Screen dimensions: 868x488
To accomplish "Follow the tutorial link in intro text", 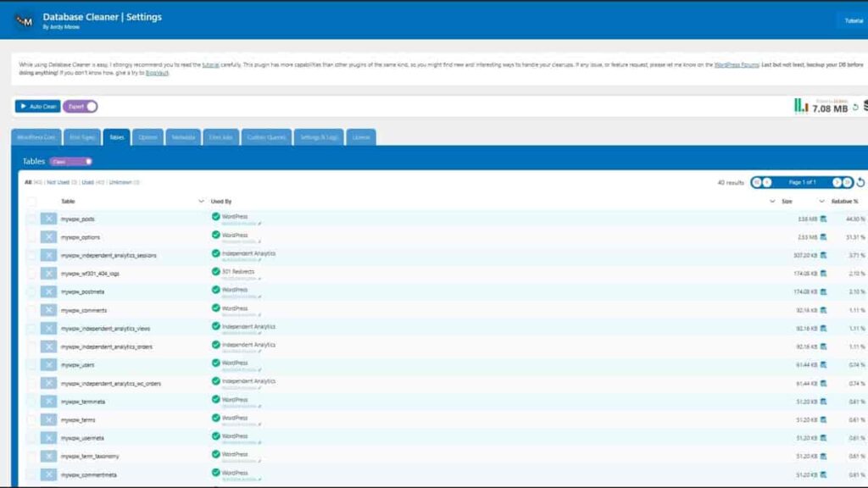I will pyautogui.click(x=210, y=64).
